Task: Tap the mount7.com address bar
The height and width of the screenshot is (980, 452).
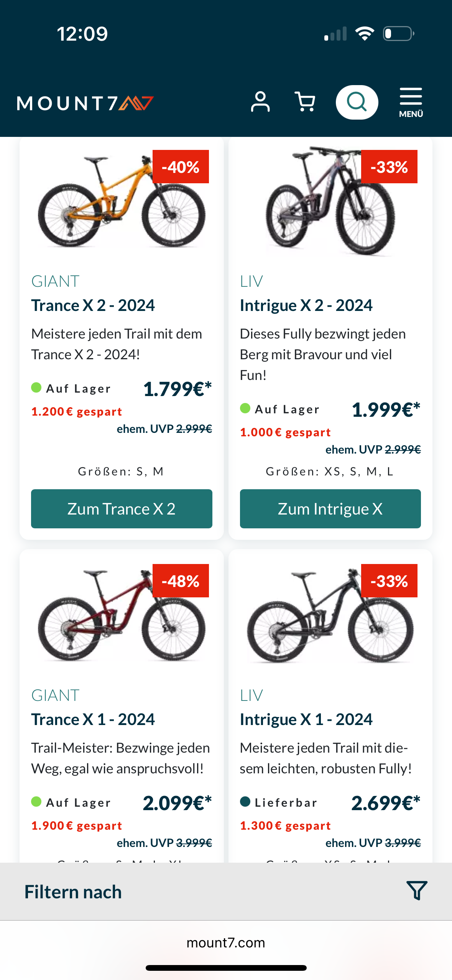Action: point(226,943)
